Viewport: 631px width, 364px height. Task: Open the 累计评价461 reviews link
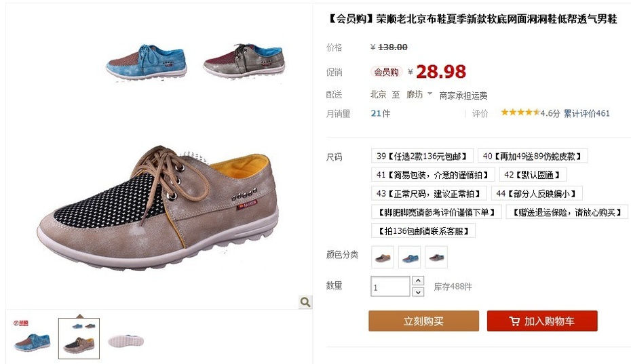coord(587,113)
